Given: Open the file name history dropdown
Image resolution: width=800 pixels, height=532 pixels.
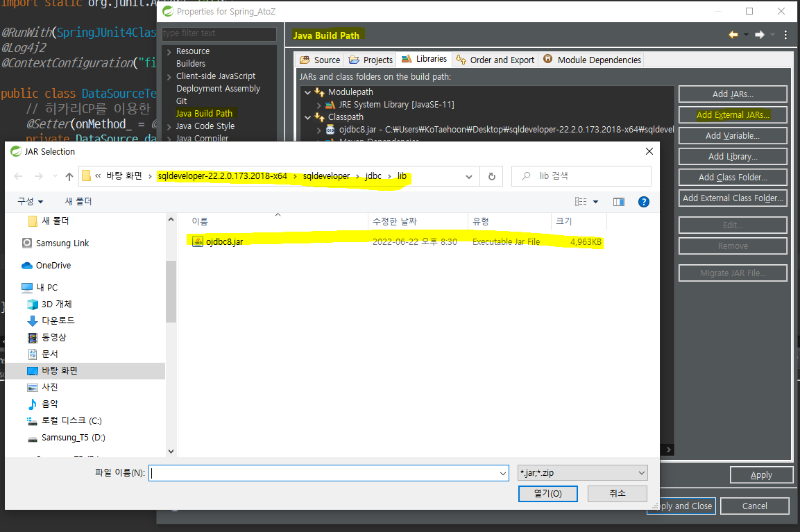Looking at the screenshot, I should (x=503, y=473).
